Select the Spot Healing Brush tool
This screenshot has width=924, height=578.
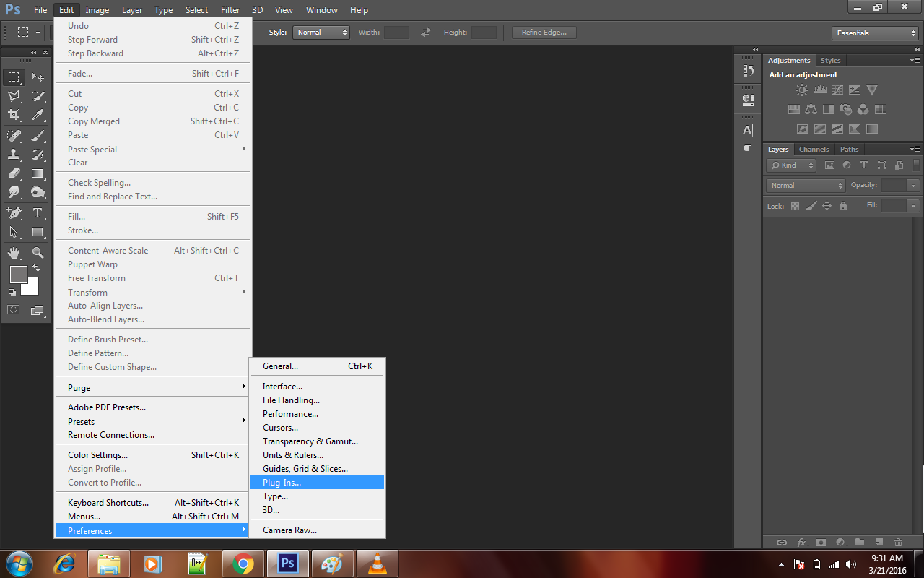click(14, 136)
